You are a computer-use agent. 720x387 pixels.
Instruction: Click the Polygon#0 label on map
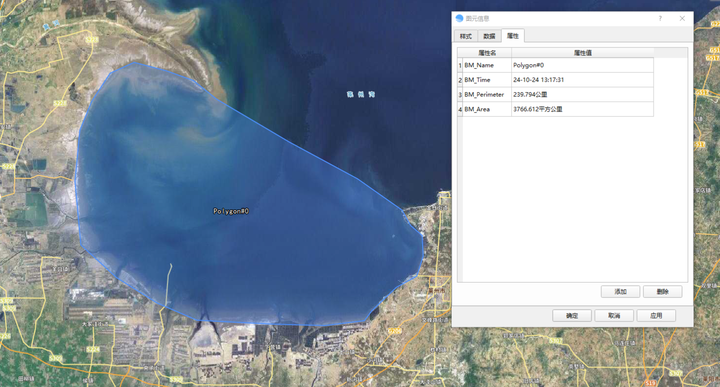(x=231, y=211)
